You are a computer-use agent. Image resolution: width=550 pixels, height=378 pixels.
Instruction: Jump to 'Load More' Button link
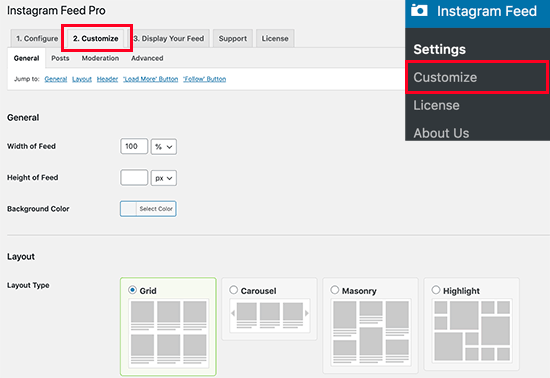point(150,79)
